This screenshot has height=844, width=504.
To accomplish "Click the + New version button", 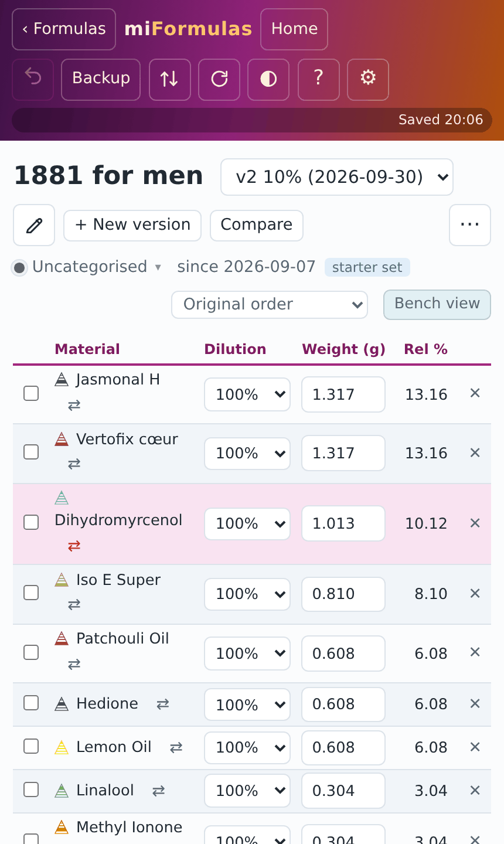I will pos(132,225).
